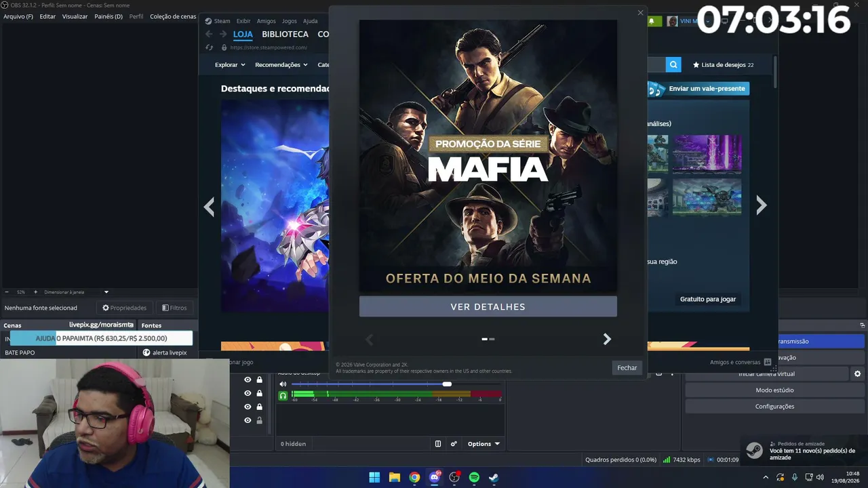Open Spotify from taskbar
Viewport: 868px width, 488px height.
click(474, 477)
